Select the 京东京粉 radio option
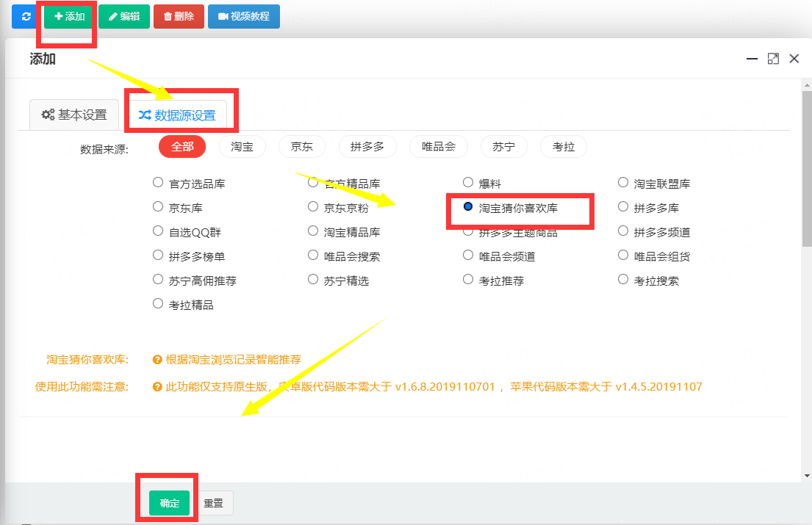The height and width of the screenshot is (525, 812). click(x=313, y=207)
